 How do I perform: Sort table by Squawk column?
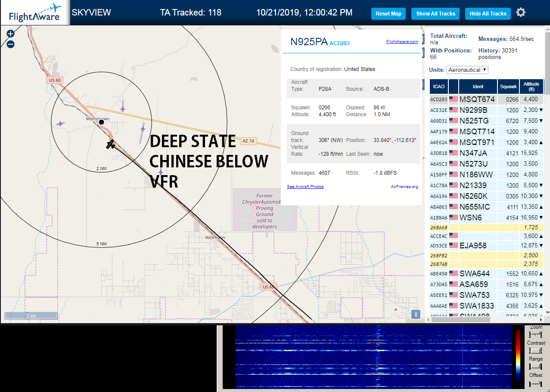point(508,86)
